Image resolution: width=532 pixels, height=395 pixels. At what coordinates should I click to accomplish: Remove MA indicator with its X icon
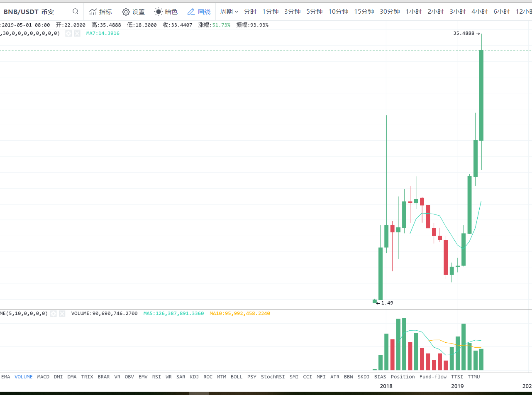click(77, 33)
